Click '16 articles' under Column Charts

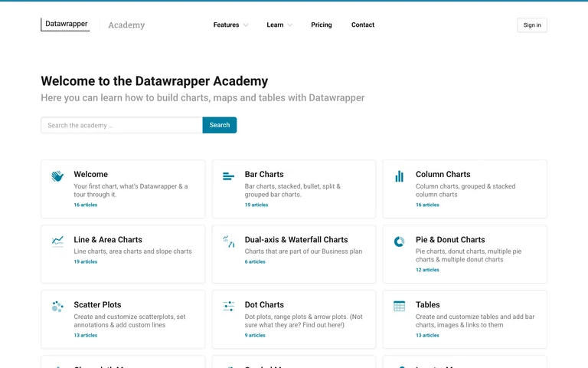point(427,205)
